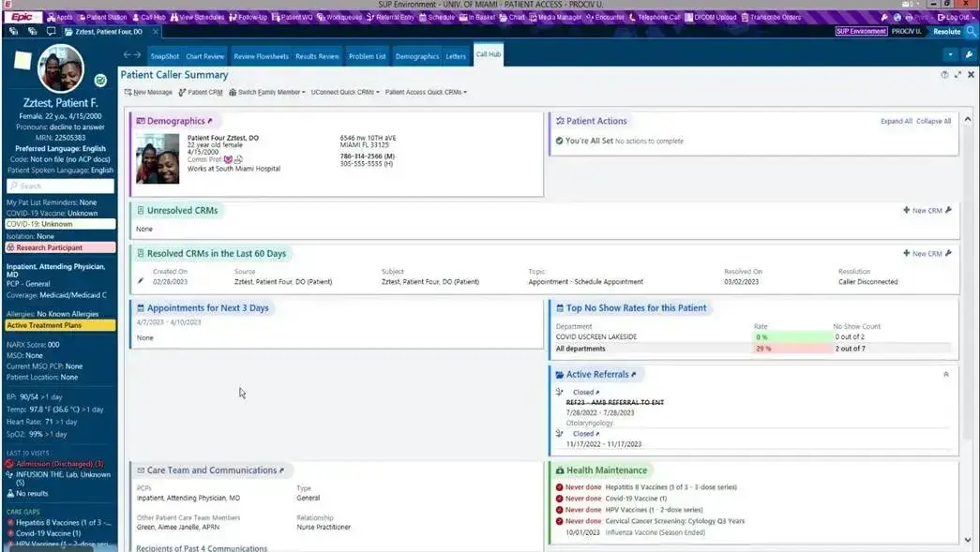This screenshot has width=980, height=552.
Task: Click the Resolute button
Action: [x=946, y=31]
